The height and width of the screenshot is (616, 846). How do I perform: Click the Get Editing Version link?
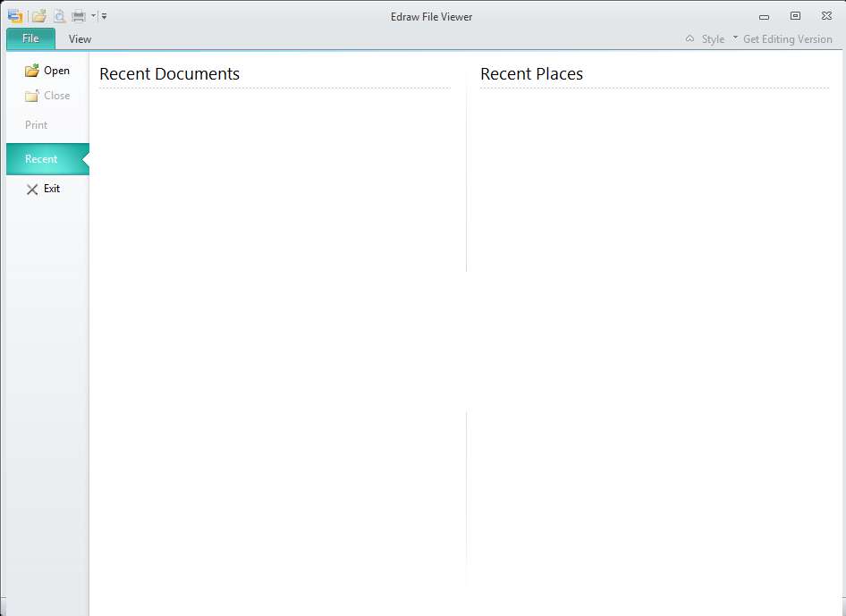coord(787,38)
